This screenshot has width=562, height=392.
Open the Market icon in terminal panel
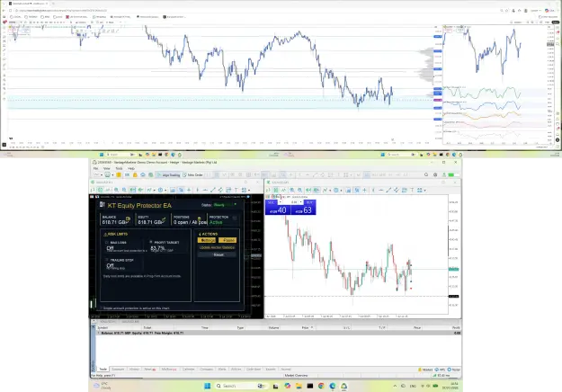425,370
